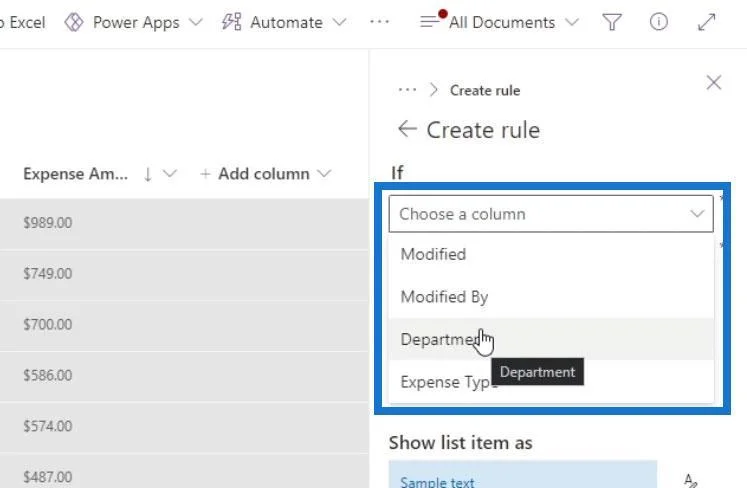Choose Expense Type in the column list

point(551,381)
